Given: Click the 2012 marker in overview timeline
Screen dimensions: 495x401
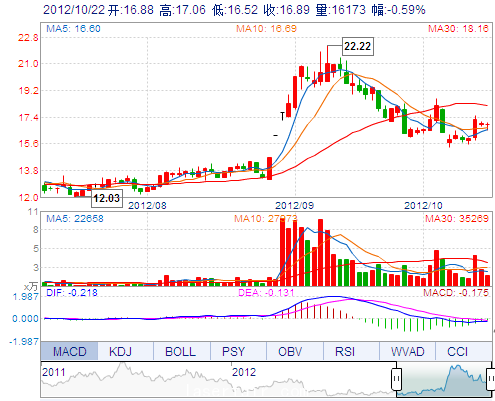Looking at the screenshot, I should (x=244, y=372).
